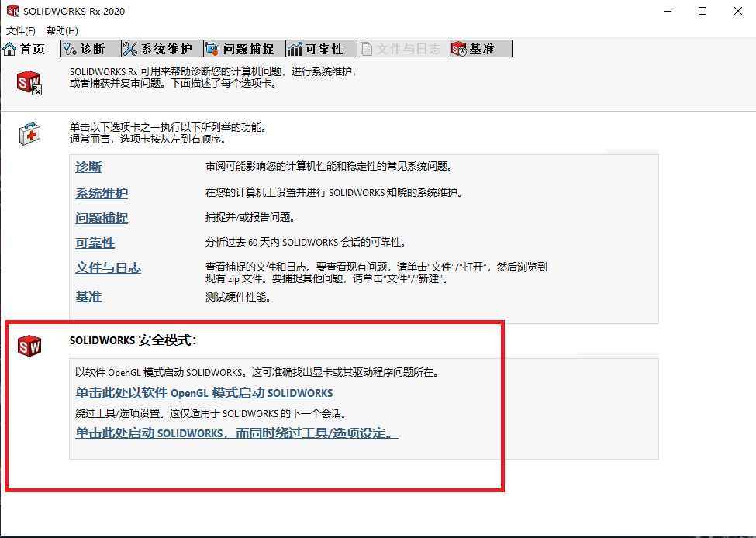This screenshot has width=756, height=538.
Task: Click the text 分析过去 60 天内 SOLIDWORKS 会话的可靠性
Action: tap(305, 242)
